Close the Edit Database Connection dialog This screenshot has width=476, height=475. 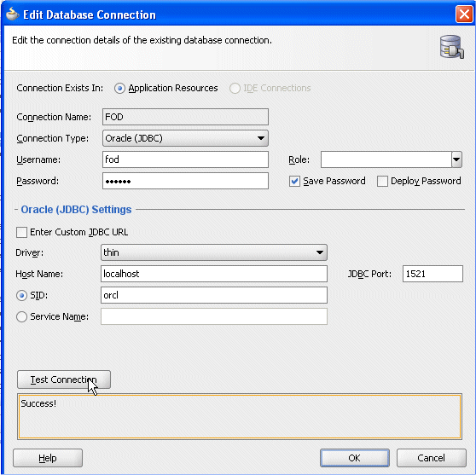(464, 14)
